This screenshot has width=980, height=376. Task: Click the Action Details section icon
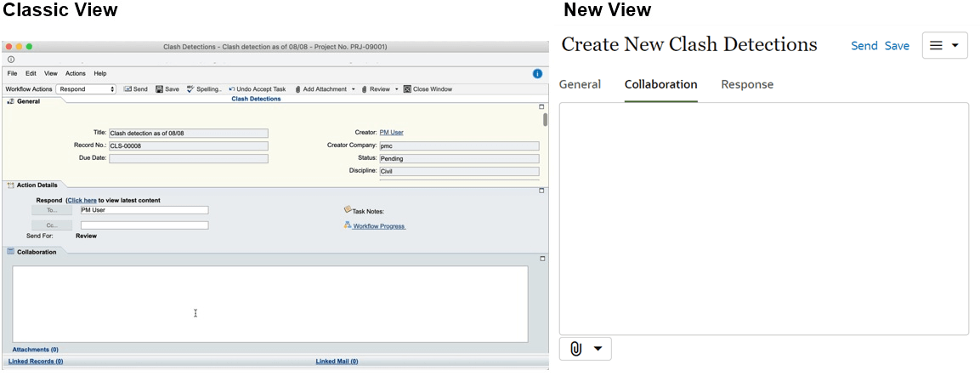pyautogui.click(x=11, y=185)
